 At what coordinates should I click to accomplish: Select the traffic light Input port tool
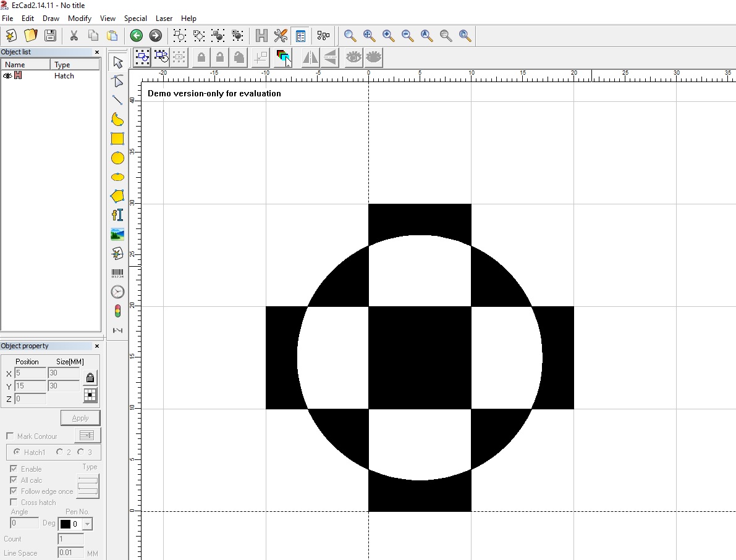[117, 311]
